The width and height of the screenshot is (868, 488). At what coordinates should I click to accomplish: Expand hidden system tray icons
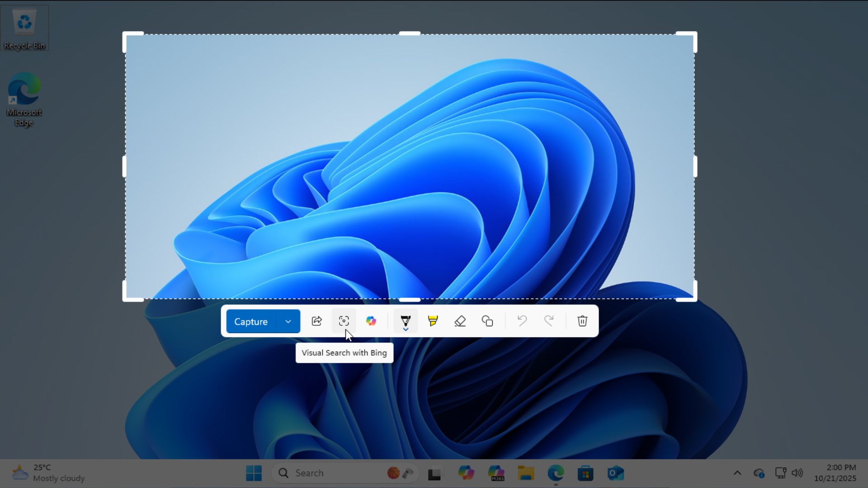point(737,473)
